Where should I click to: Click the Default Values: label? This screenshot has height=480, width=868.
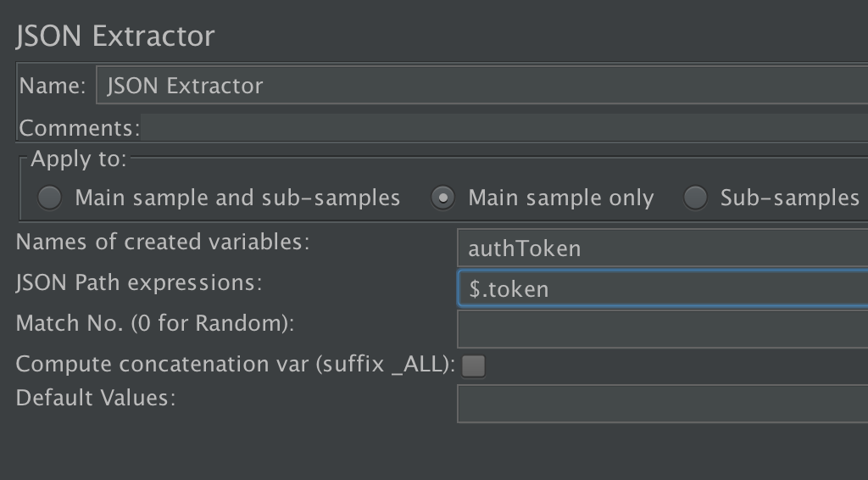pyautogui.click(x=96, y=398)
